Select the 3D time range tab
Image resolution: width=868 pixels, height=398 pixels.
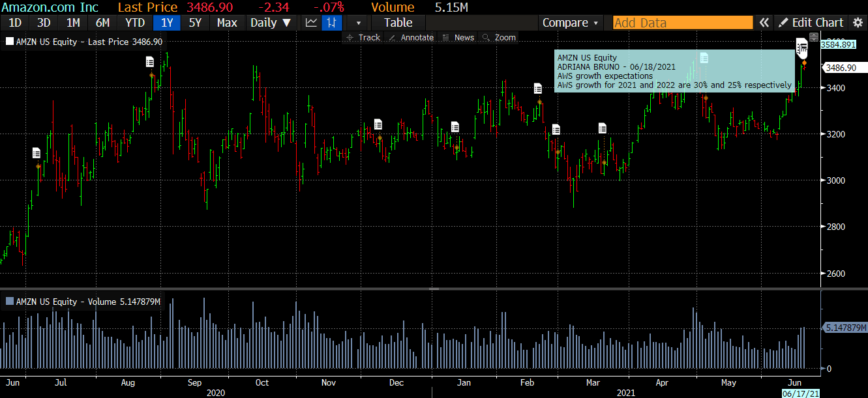(x=44, y=23)
